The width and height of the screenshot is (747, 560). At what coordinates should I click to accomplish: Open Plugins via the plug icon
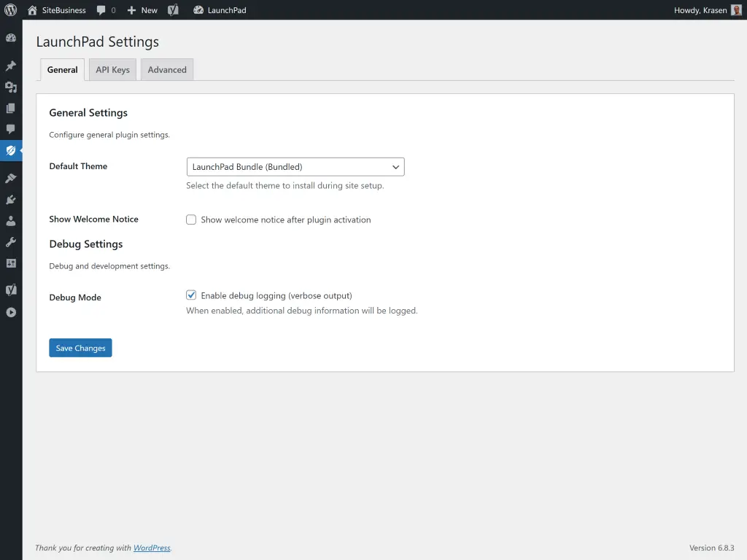pos(11,199)
